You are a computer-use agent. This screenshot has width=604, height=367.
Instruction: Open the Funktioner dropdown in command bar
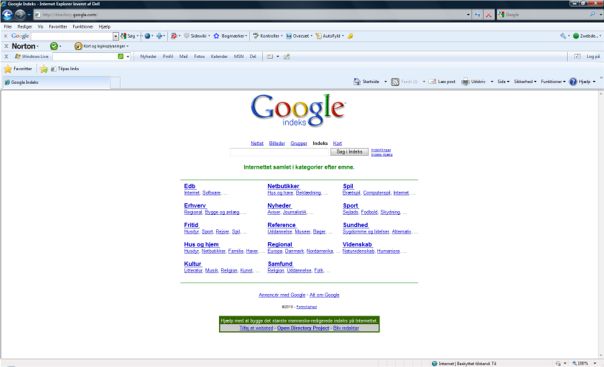coord(553,82)
